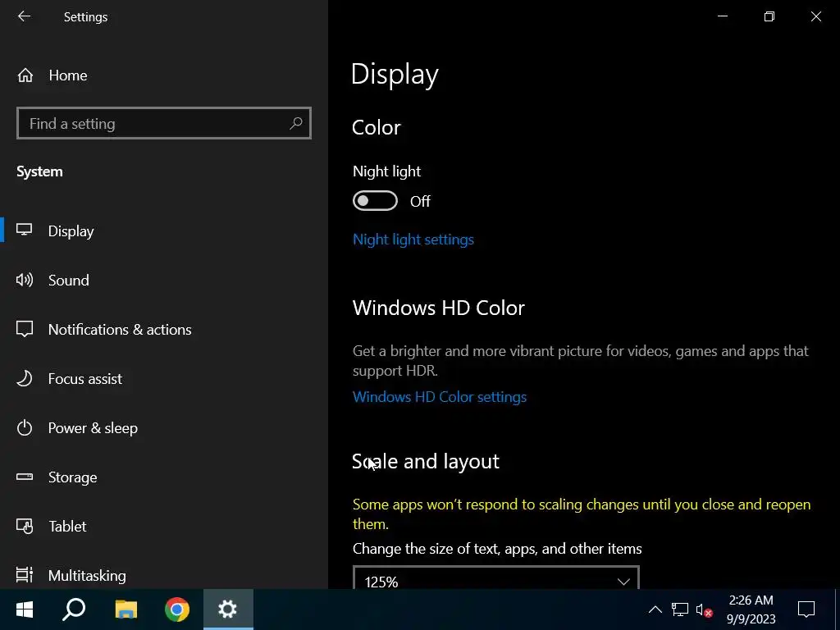
Task: Click the Multitasking icon in sidebar
Action: 25,575
